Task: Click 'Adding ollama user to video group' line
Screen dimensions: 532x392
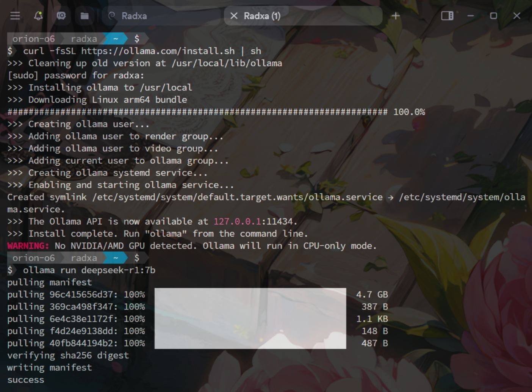Action: pyautogui.click(x=113, y=148)
